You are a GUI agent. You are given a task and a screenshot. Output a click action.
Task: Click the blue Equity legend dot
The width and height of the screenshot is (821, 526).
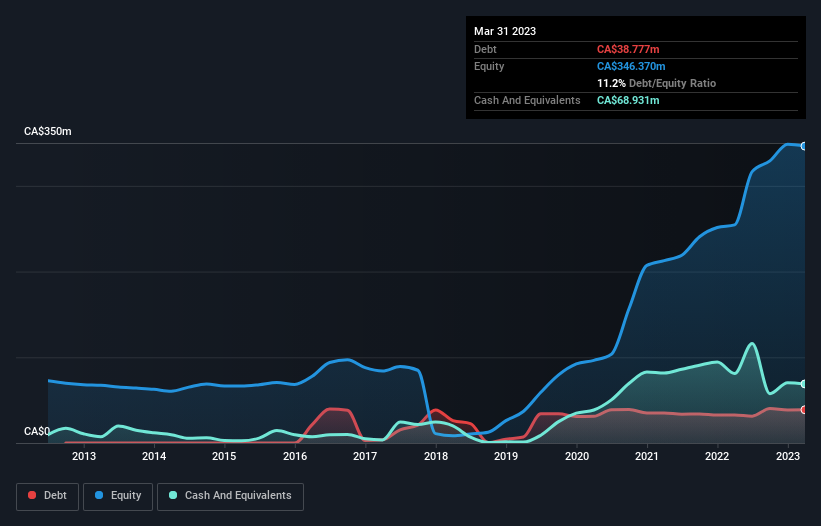coord(99,495)
